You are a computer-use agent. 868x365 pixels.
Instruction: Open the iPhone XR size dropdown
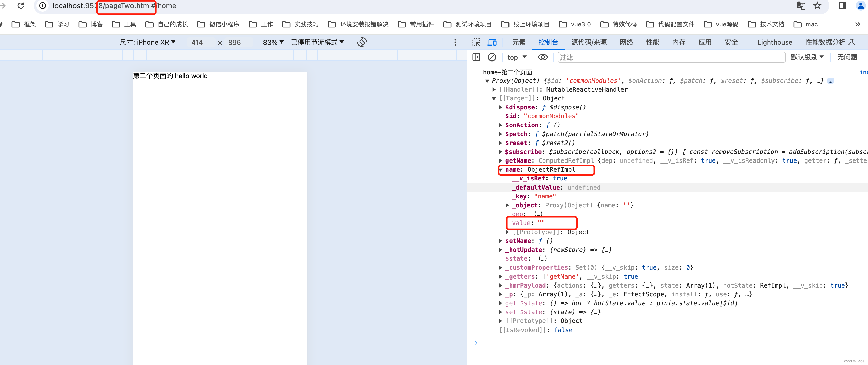click(148, 42)
